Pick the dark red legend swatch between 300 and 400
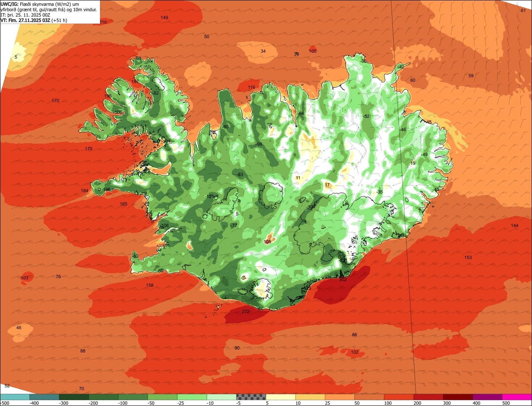Viewport: 532px width, 406px height. [x=458, y=397]
